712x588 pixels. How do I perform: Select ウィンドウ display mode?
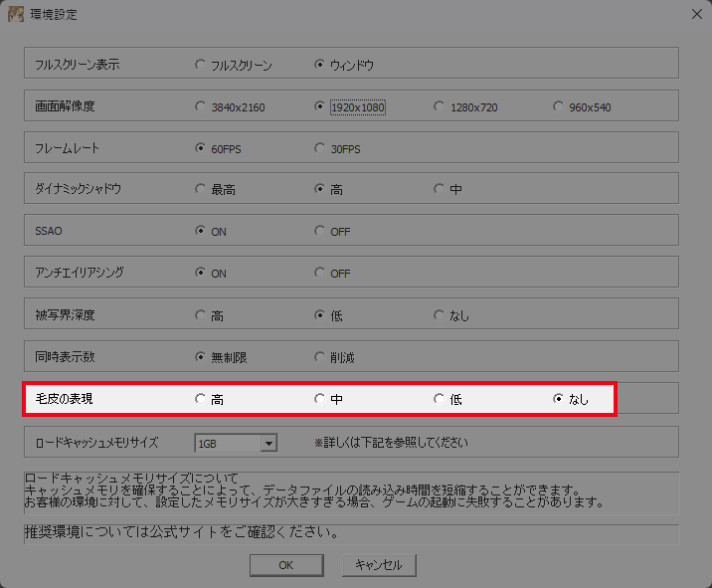coord(320,65)
